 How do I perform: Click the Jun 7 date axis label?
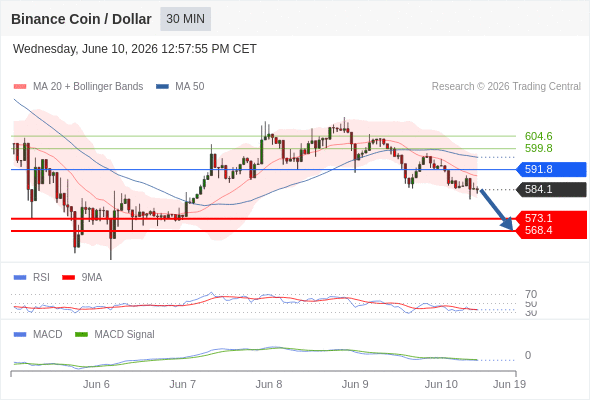point(182,384)
